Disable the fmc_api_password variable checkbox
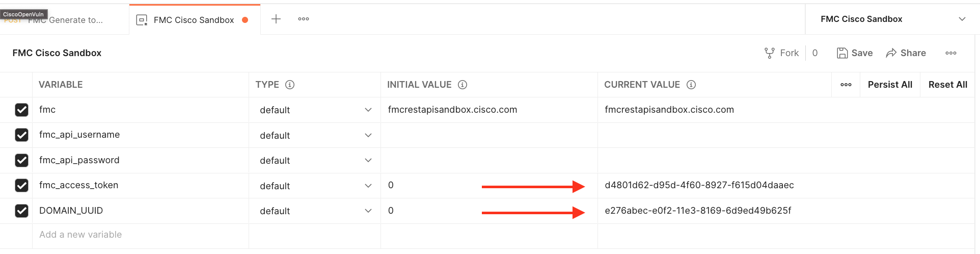The height and width of the screenshot is (254, 980). pos(21,160)
